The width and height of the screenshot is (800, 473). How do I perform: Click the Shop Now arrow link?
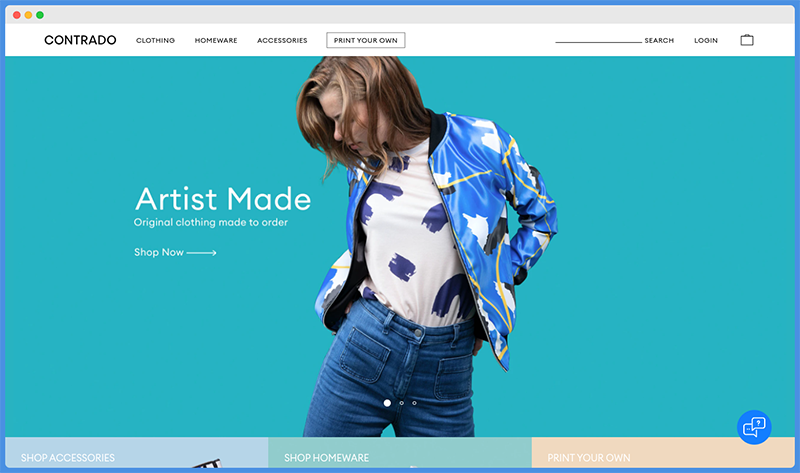(175, 252)
